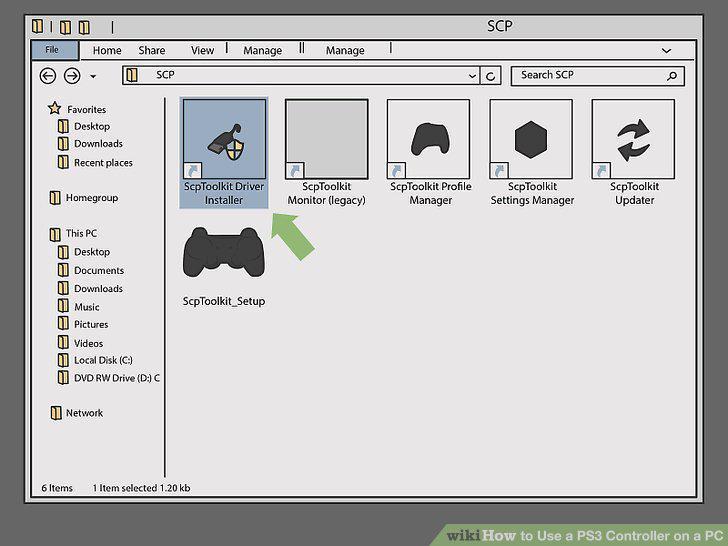Select Homegroup in the navigation pane
Screen dimensions: 728x546
click(92, 198)
